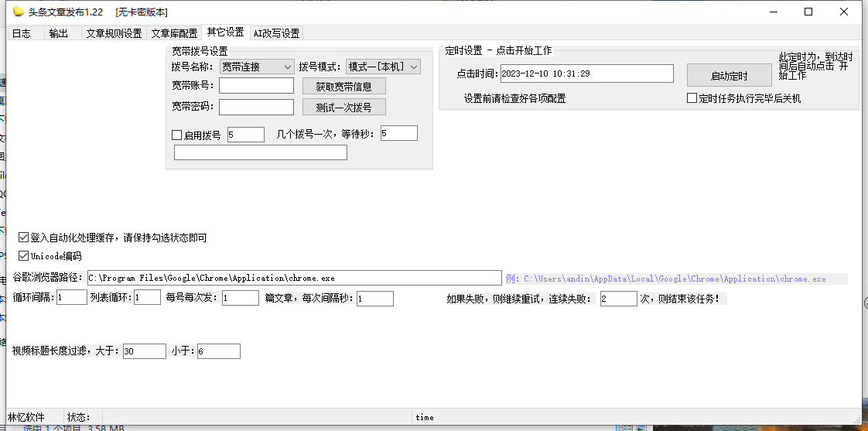Open the AI改写设置 tab
The height and width of the screenshot is (431, 868).
[276, 33]
